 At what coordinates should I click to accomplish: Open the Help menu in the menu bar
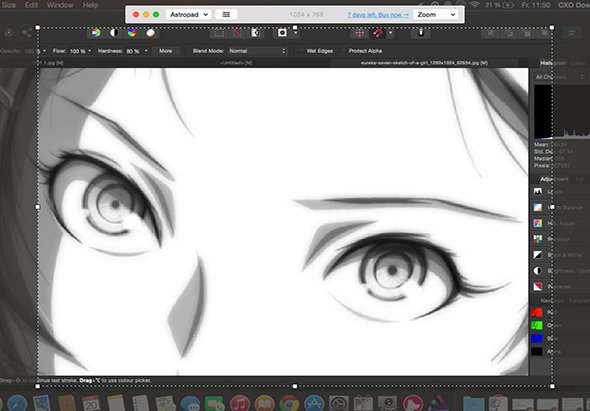point(90,5)
